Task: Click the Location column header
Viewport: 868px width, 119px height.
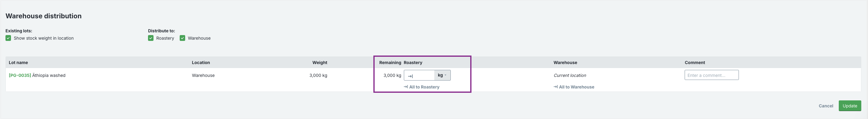Action: (201, 63)
